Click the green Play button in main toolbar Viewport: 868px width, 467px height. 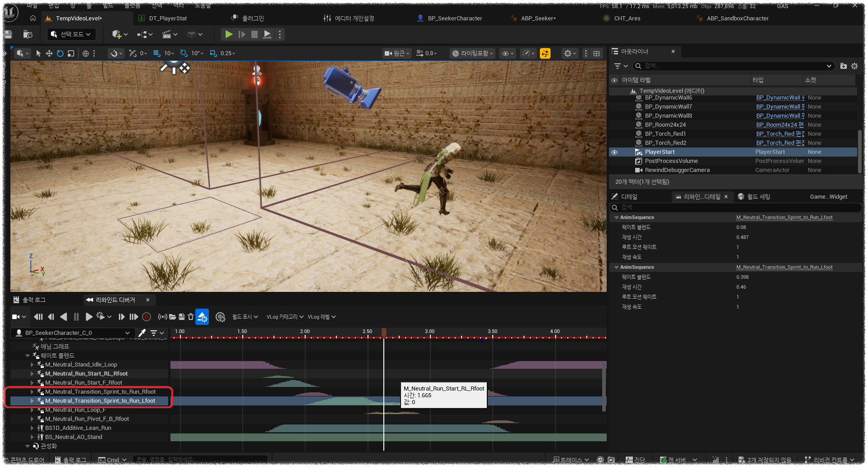(x=229, y=34)
